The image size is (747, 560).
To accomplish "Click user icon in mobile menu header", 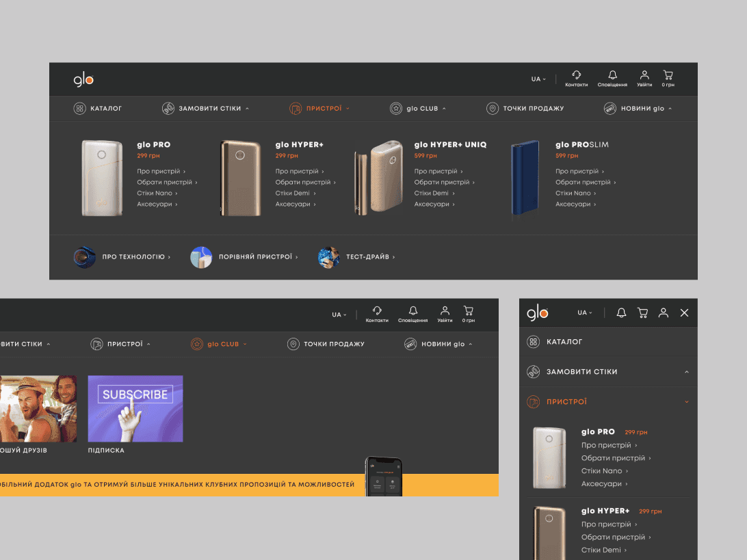I will [663, 312].
